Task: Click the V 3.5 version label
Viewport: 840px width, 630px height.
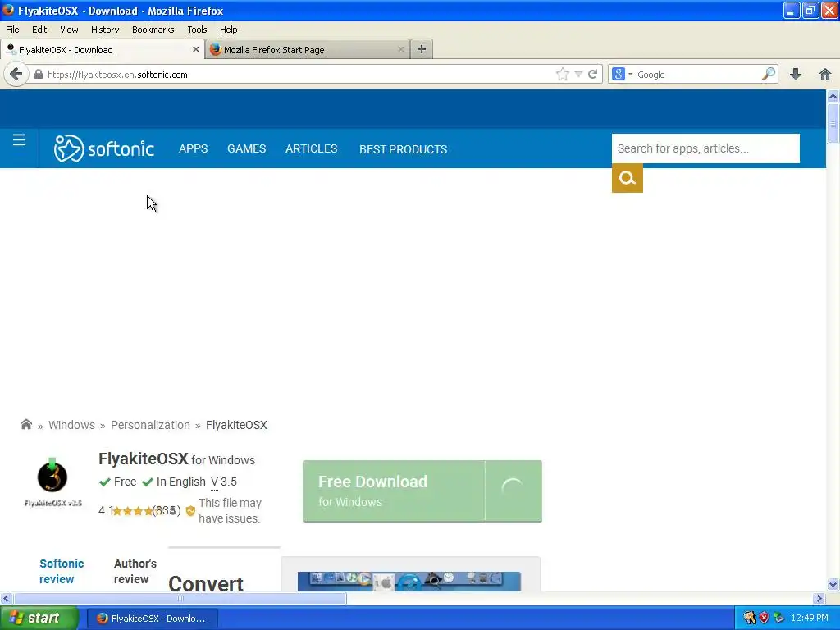Action: pyautogui.click(x=224, y=482)
